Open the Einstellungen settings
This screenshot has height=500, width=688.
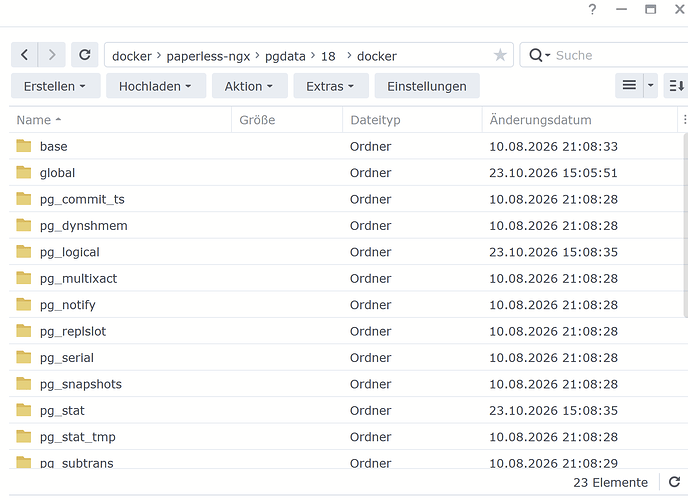point(427,86)
